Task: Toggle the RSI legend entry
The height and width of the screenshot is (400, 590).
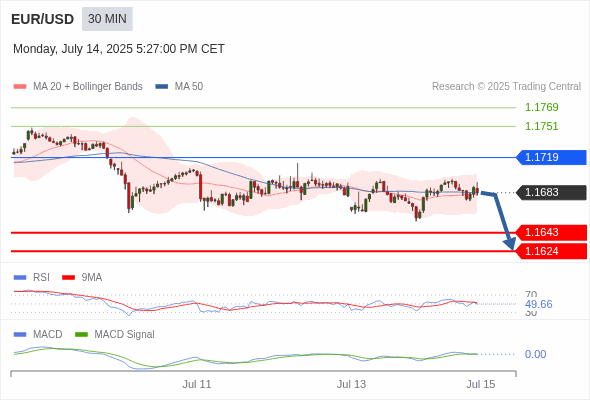Action: pyautogui.click(x=32, y=277)
